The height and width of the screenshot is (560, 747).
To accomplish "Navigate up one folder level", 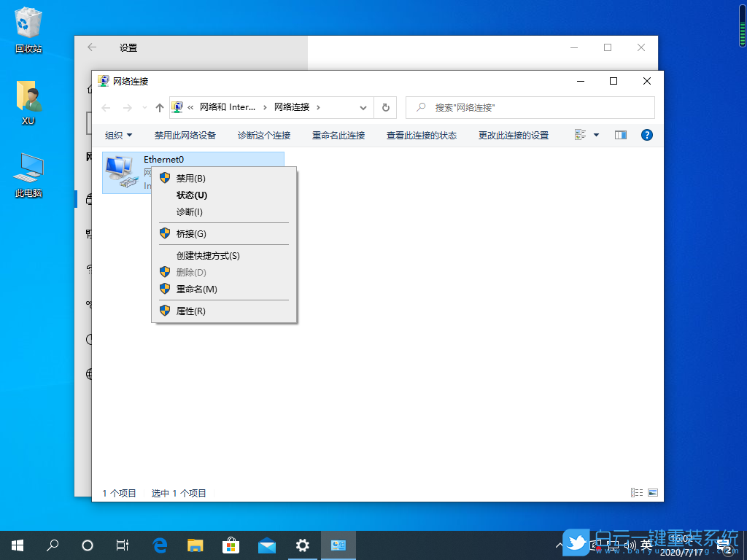I will point(159,107).
